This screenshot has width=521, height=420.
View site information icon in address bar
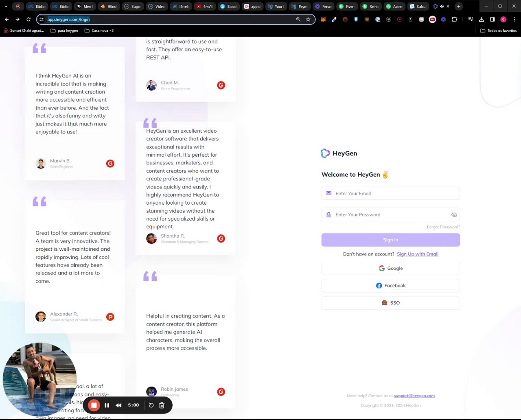coord(42,19)
